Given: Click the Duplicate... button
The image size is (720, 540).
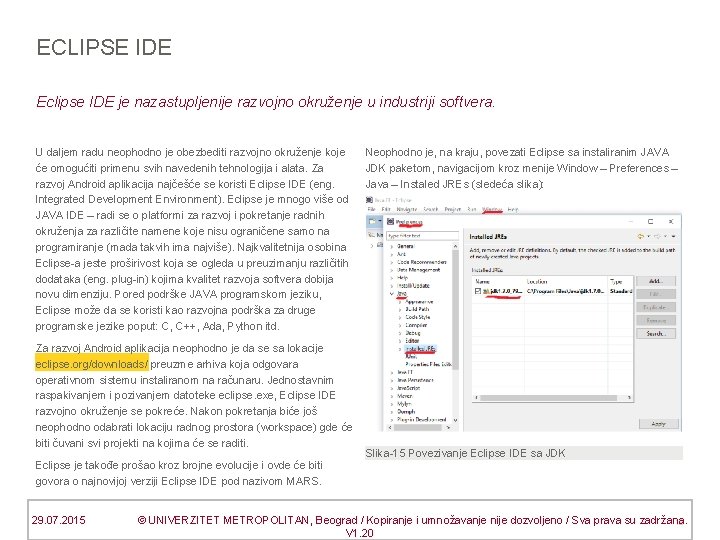Looking at the screenshot, I should point(656,307).
